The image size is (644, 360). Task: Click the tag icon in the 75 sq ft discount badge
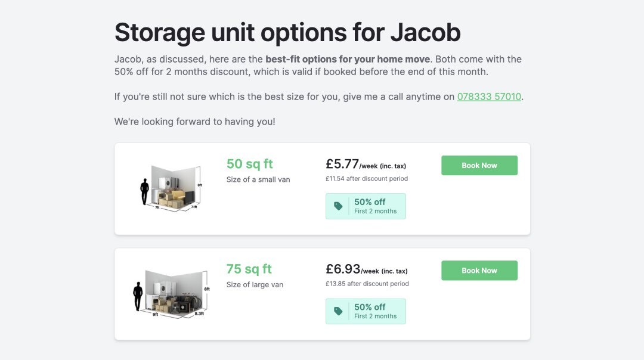pyautogui.click(x=338, y=311)
